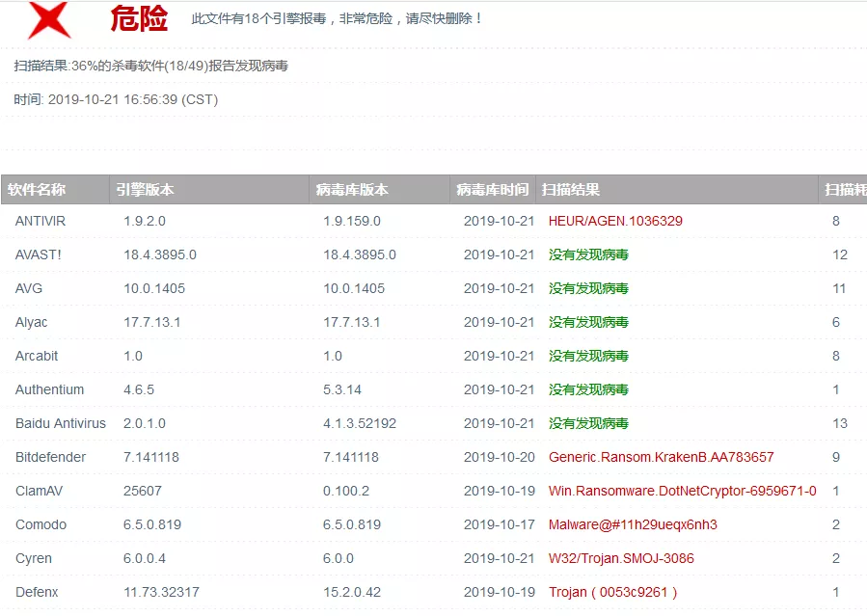Click the 危险 danger heading
Image resolution: width=867 pixels, height=616 pixels.
(139, 18)
